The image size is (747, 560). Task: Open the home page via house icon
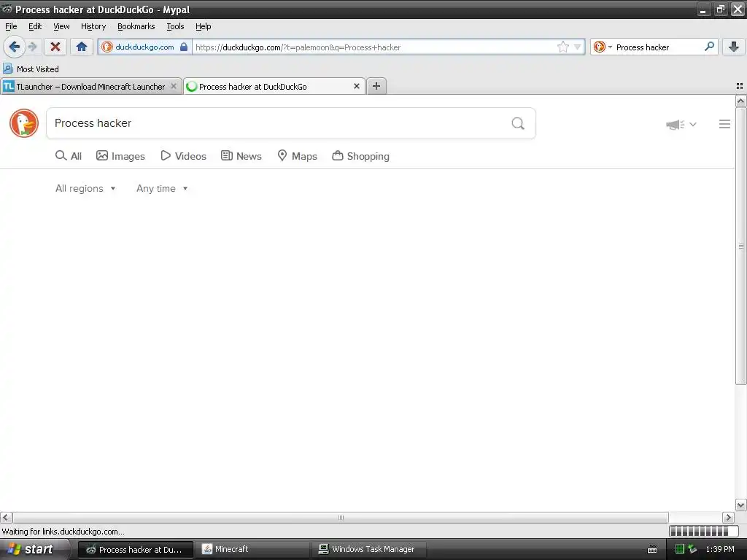[x=82, y=47]
